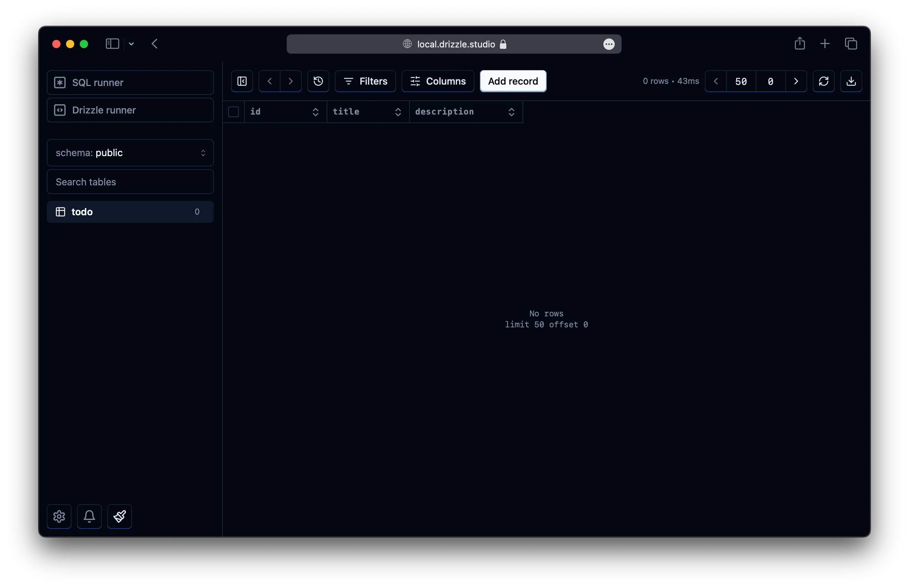Expand the description column options
Screen dimensions: 909x588
tap(512, 111)
